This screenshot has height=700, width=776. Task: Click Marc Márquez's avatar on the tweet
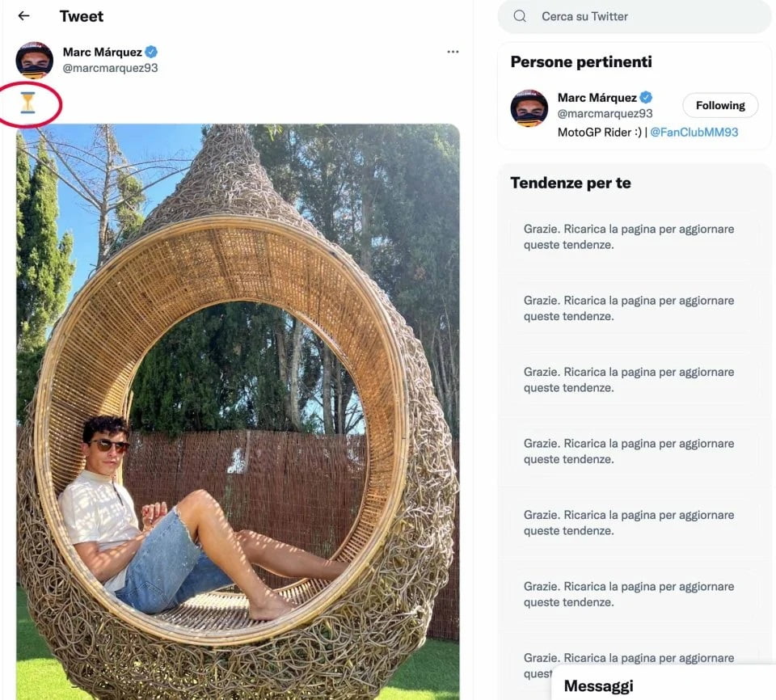pos(34,60)
